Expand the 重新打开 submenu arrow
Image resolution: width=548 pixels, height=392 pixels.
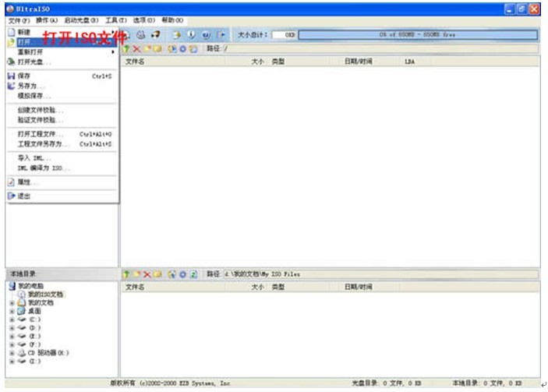(x=112, y=51)
